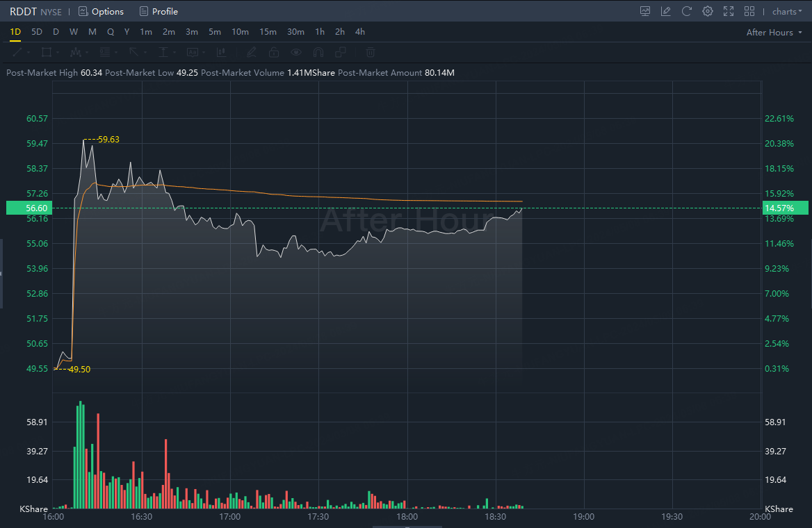Select the trend line drawing tool

click(17, 52)
